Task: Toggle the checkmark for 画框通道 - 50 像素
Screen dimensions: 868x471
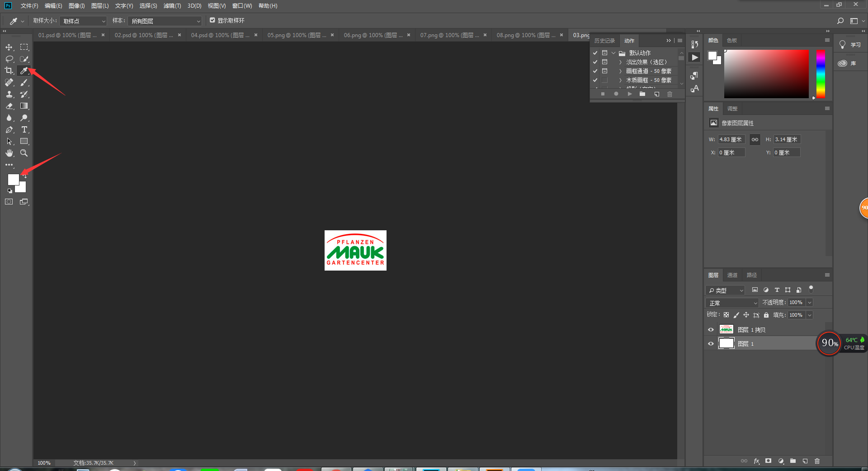Action: coord(595,71)
